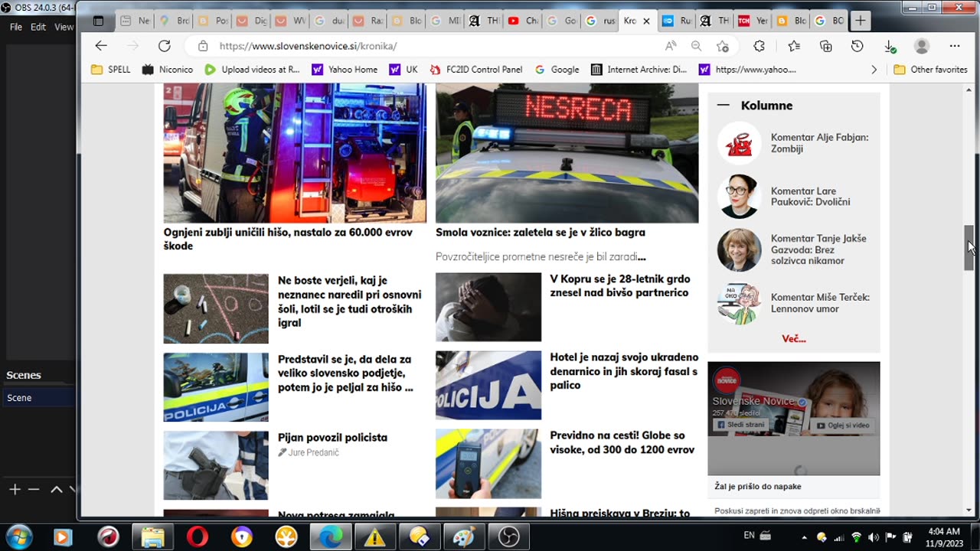Click 'Sledi strani' Facebook button
The width and height of the screenshot is (980, 551).
(740, 425)
